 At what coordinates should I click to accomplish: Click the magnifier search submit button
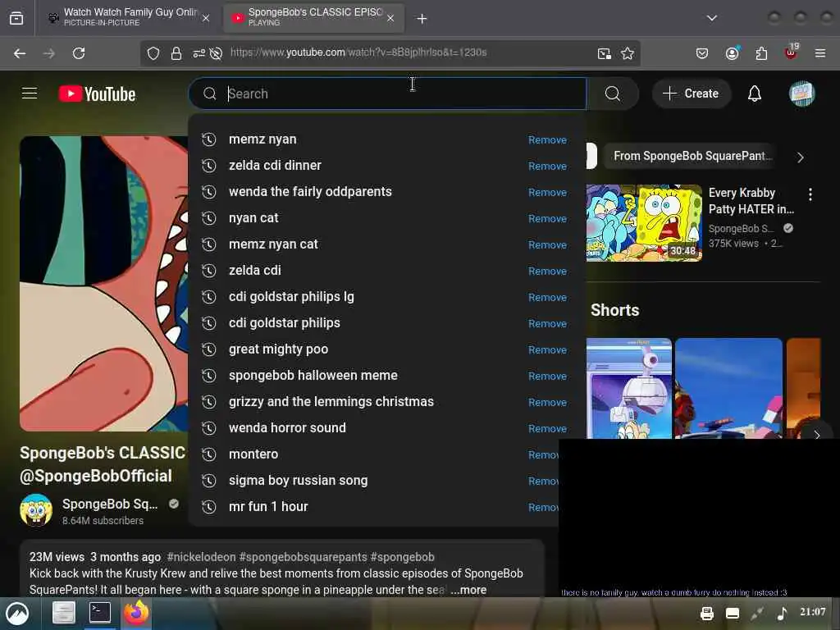[x=612, y=94]
